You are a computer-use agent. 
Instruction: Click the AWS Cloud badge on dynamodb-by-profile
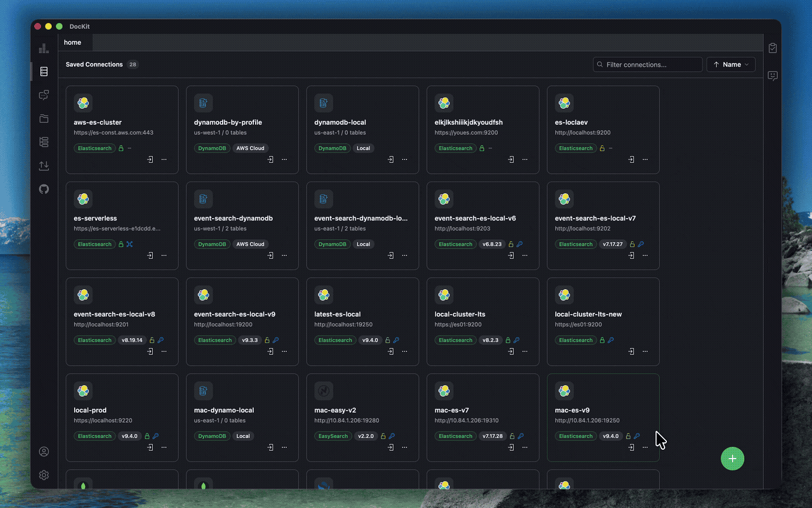[250, 148]
